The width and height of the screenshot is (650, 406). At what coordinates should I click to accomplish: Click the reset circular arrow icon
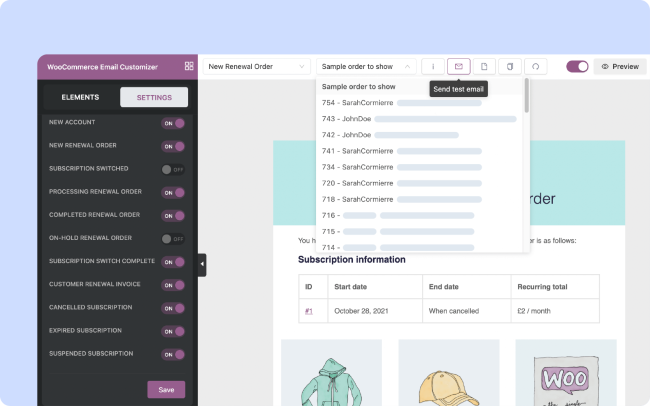tap(536, 66)
